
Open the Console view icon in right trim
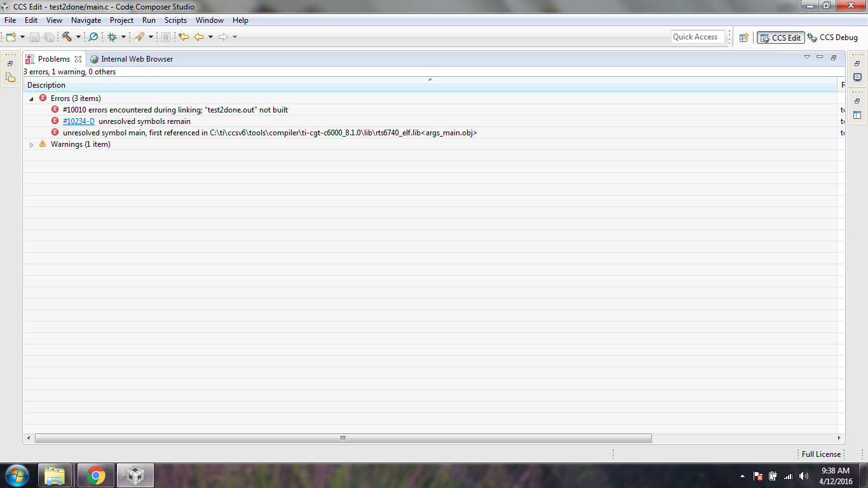coord(857,78)
